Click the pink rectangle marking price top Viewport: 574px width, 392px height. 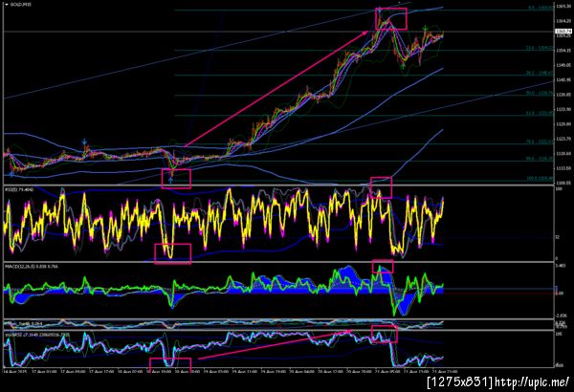(x=391, y=19)
